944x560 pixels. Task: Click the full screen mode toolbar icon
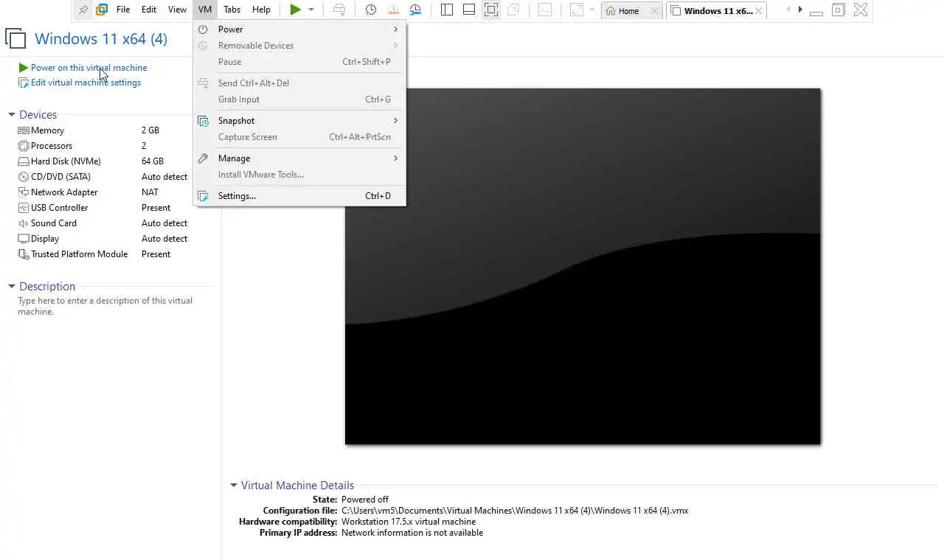(x=491, y=10)
